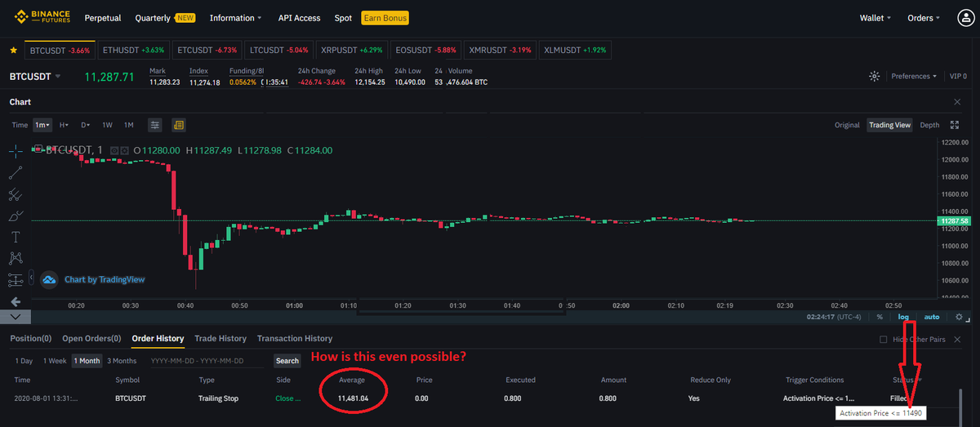Click the back arrow in drawing toolbar
The image size is (980, 427).
[x=15, y=301]
